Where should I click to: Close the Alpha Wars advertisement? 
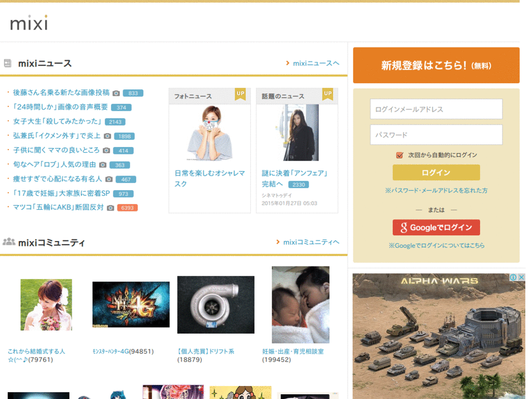pos(521,277)
